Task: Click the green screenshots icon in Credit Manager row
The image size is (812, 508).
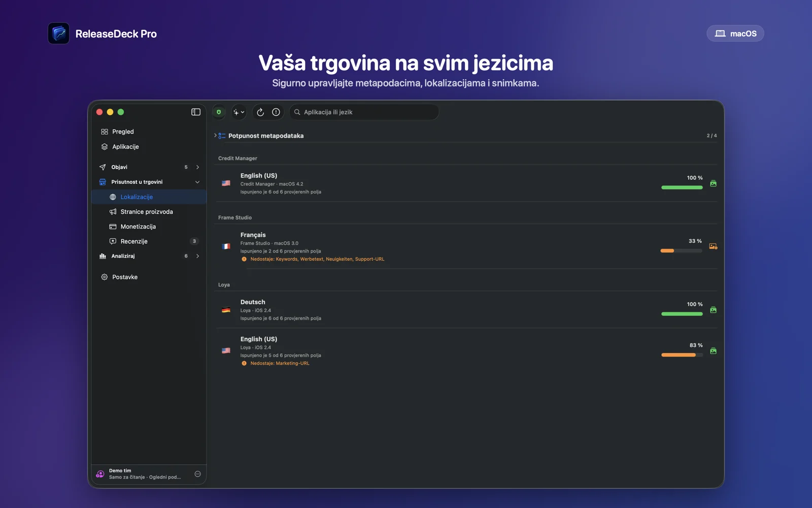Action: pos(714,183)
